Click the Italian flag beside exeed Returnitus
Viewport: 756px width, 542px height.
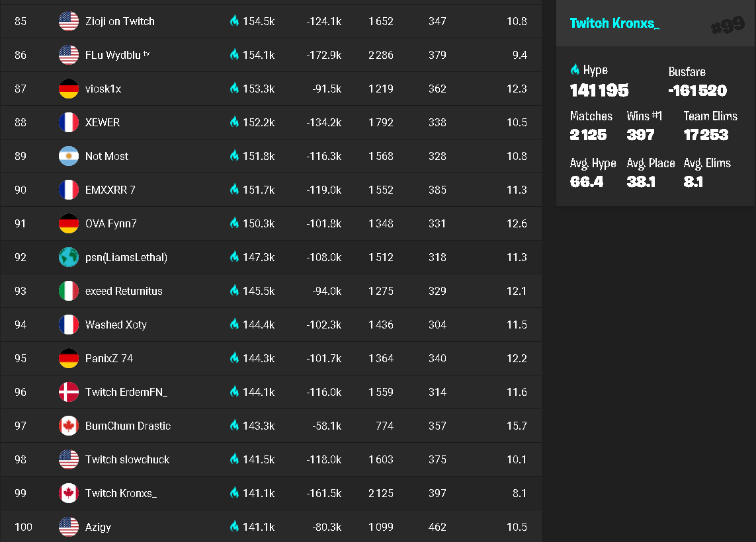coord(69,291)
